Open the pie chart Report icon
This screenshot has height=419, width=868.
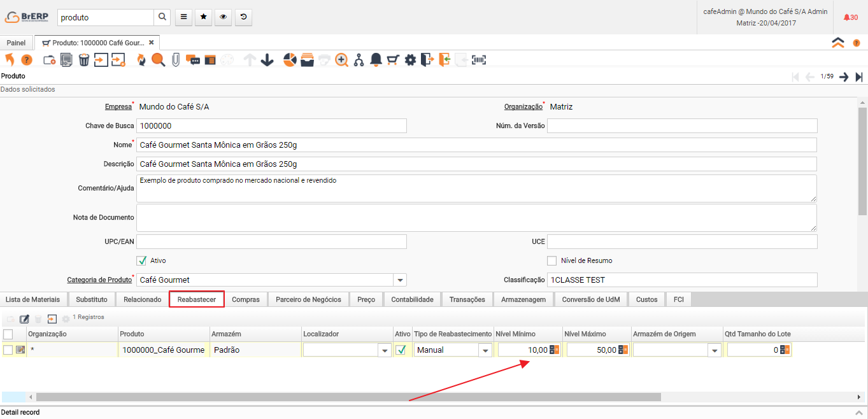point(290,60)
